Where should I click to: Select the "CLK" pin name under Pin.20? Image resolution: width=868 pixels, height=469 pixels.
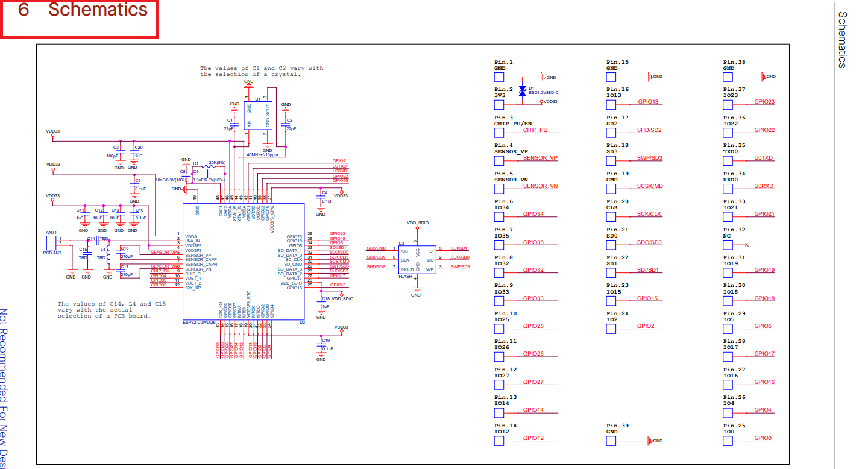click(612, 207)
